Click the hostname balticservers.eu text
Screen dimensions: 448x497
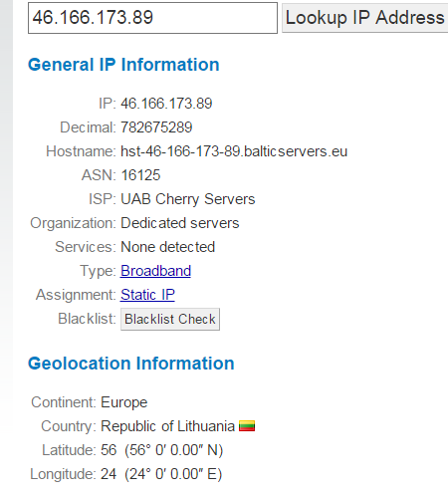(x=234, y=151)
